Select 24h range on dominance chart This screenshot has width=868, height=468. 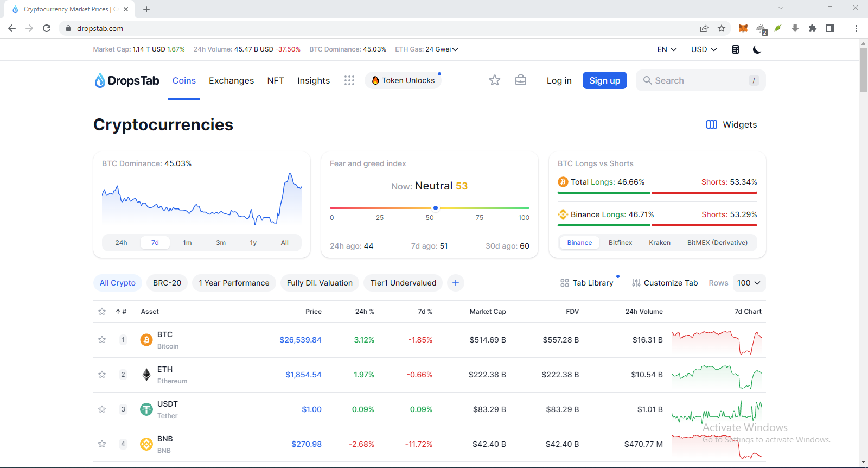click(121, 243)
